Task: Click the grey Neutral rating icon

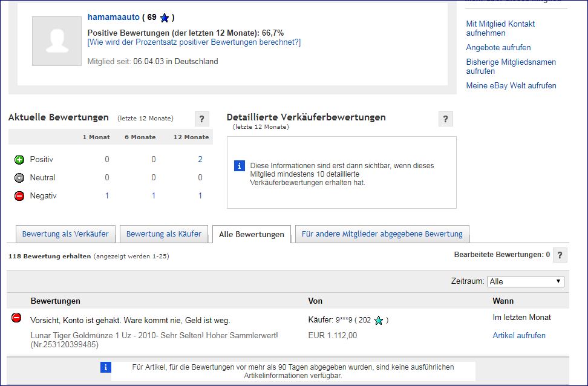Action: pyautogui.click(x=19, y=178)
